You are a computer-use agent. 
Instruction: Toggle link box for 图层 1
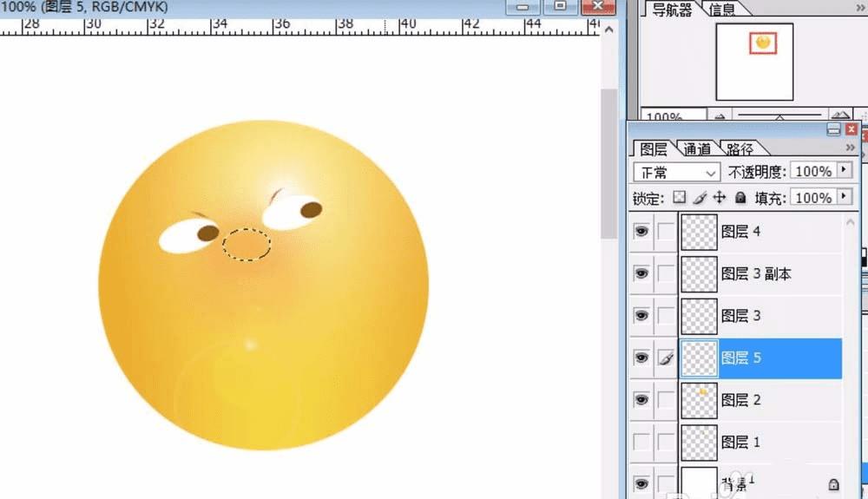pos(666,442)
